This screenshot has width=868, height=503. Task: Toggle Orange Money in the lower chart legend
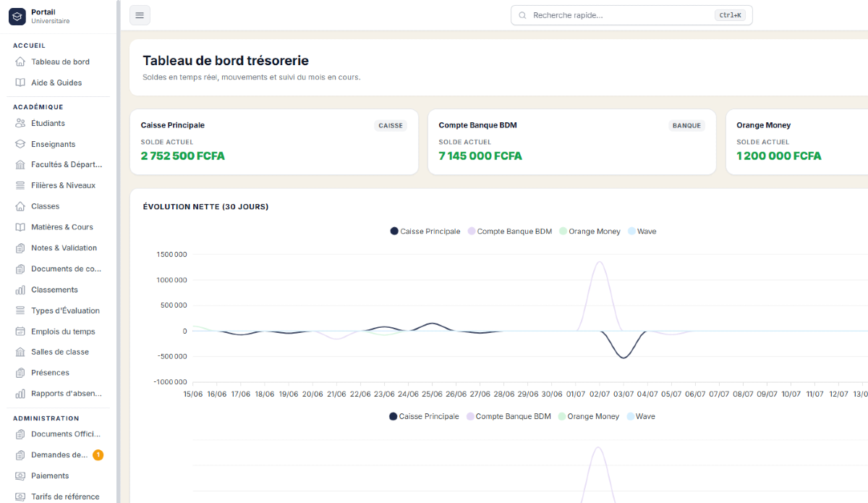click(x=589, y=417)
